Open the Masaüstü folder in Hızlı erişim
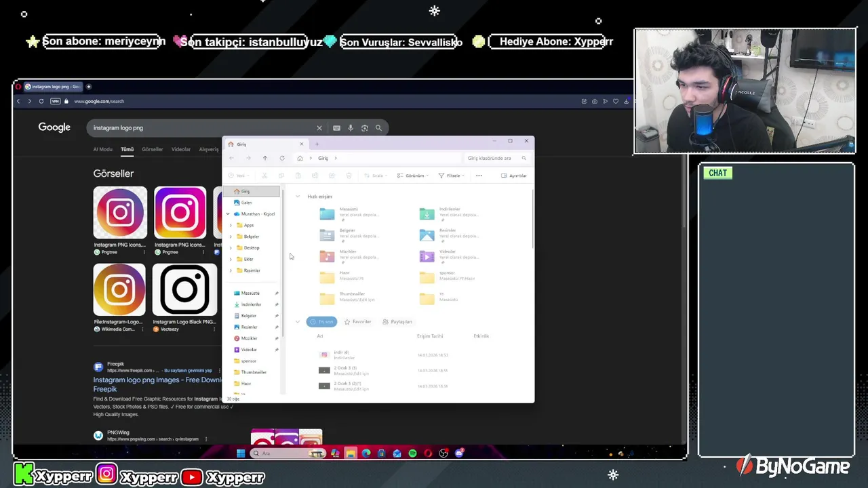Screen dimensions: 868x488 pyautogui.click(x=349, y=214)
